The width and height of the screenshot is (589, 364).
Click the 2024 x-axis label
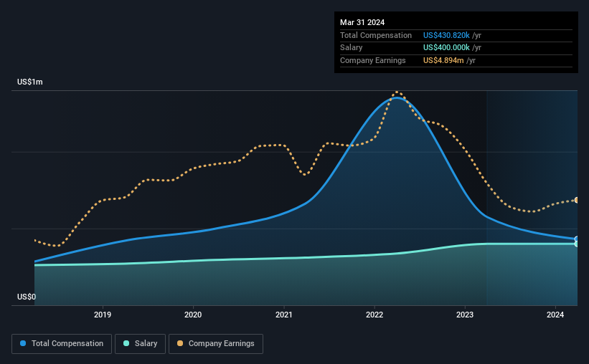click(x=555, y=315)
